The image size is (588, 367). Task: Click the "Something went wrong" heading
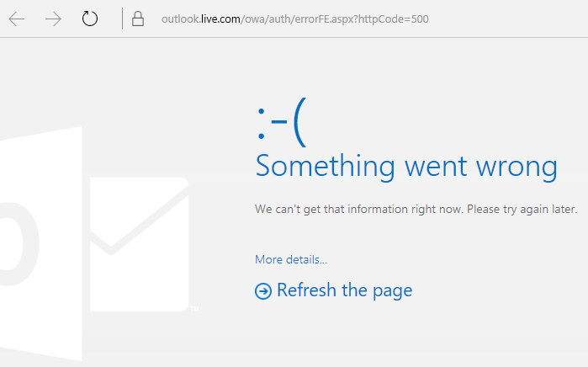click(405, 166)
